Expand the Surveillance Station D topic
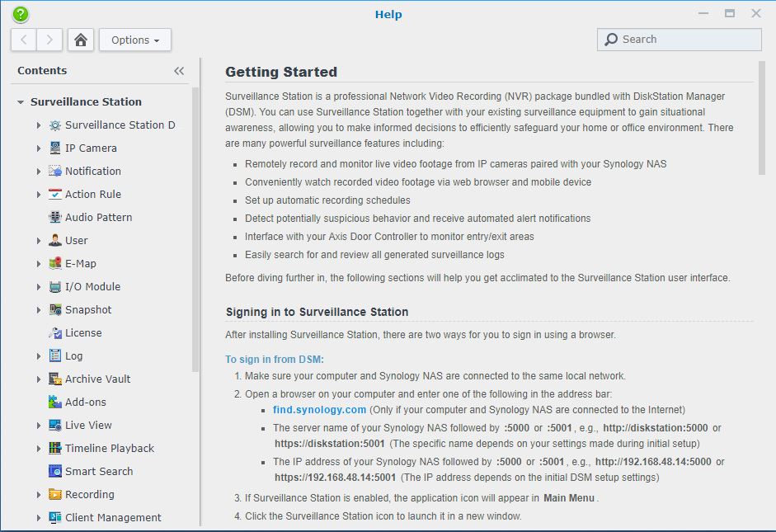Image resolution: width=776 pixels, height=532 pixels. click(39, 125)
